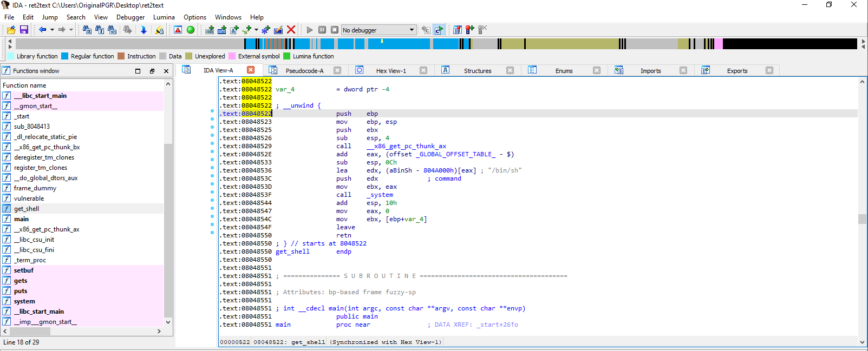The image size is (868, 351).
Task: Click the binoculars byte sequence search icon
Action: pos(112,30)
